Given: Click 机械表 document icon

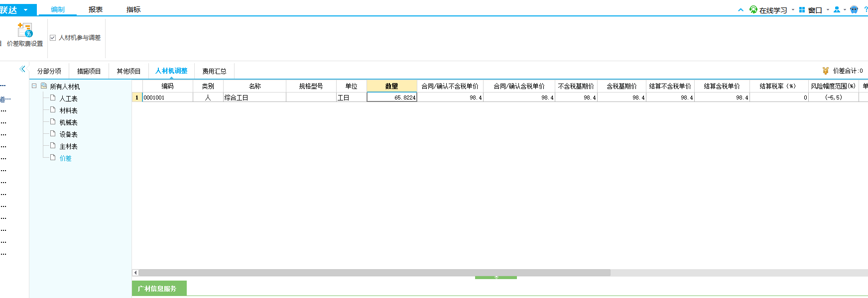Looking at the screenshot, I should [x=53, y=121].
